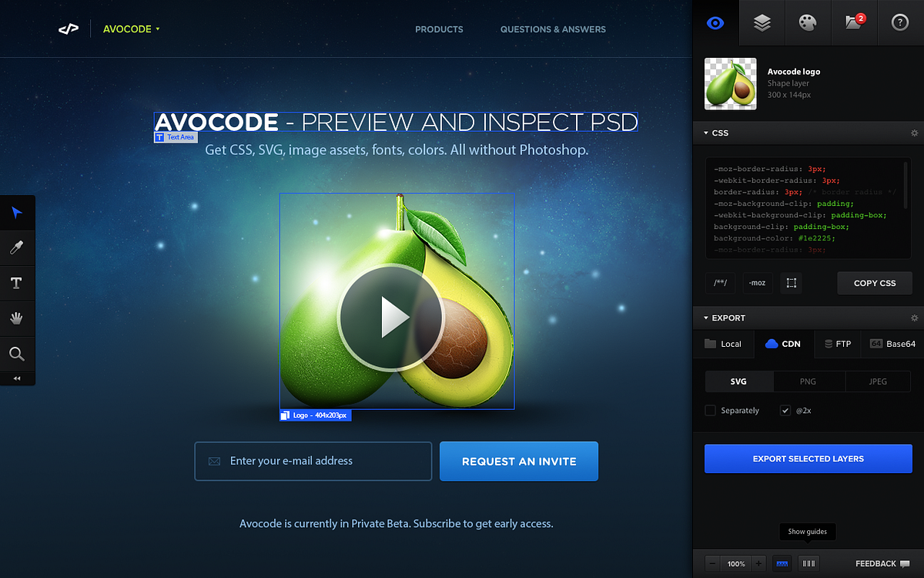The image size is (924, 578).
Task: Open Export section settings gear
Action: pos(915,318)
